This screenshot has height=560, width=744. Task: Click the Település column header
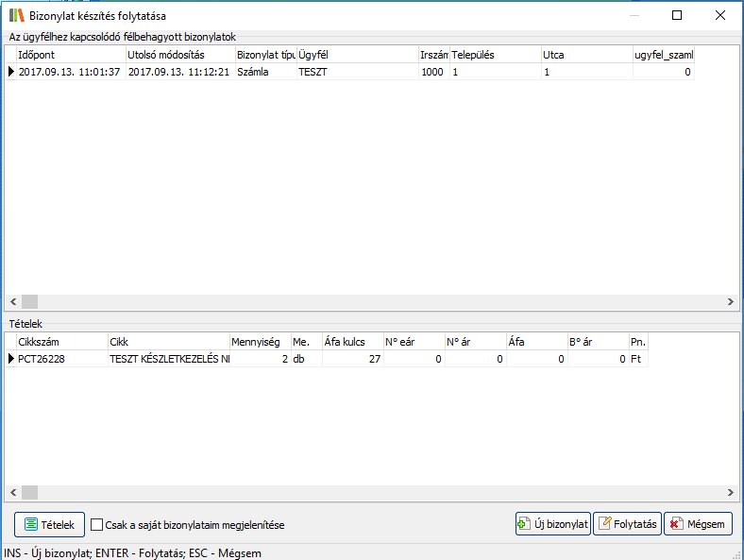tap(494, 55)
